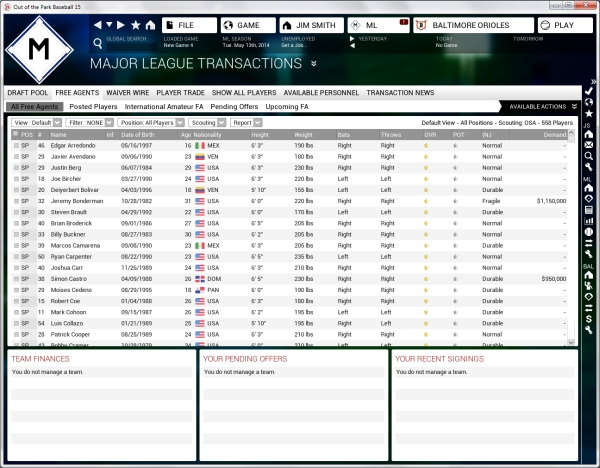Check the box next to Jeremy Bonderman
Image resolution: width=600 pixels, height=468 pixels.
15,200
